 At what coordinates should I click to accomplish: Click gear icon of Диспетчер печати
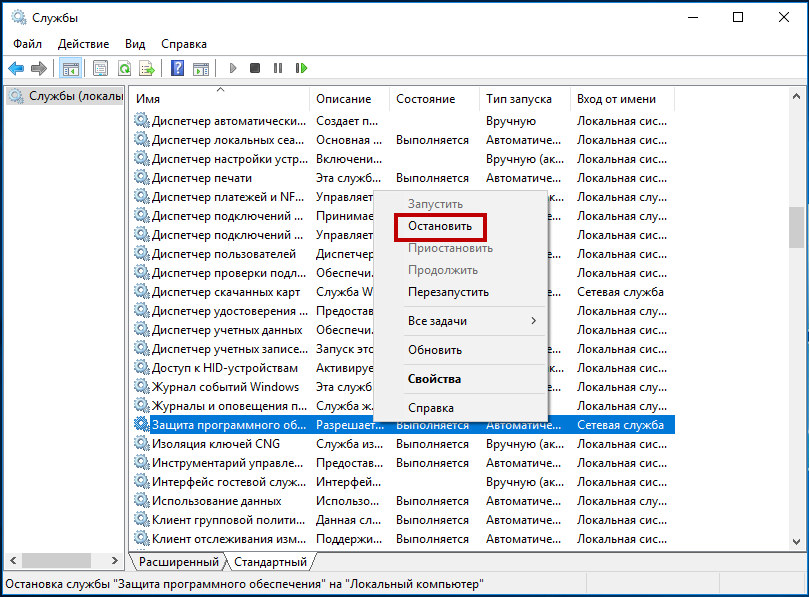tap(141, 178)
